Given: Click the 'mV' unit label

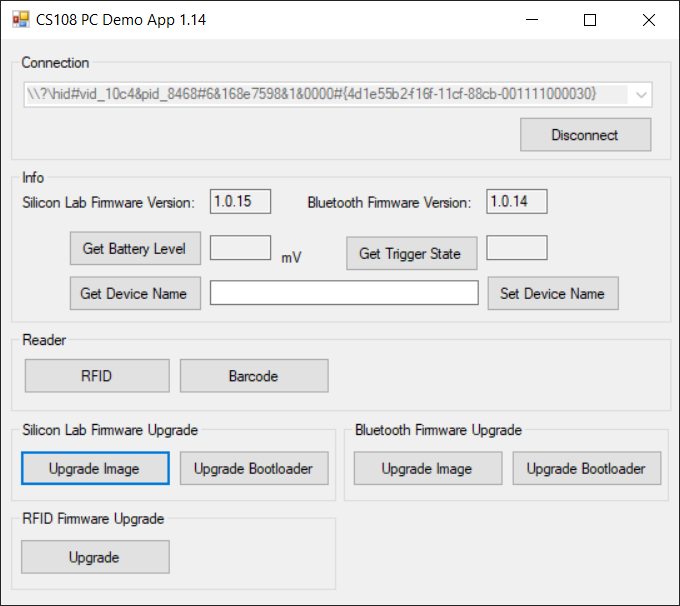Looking at the screenshot, I should 291,258.
